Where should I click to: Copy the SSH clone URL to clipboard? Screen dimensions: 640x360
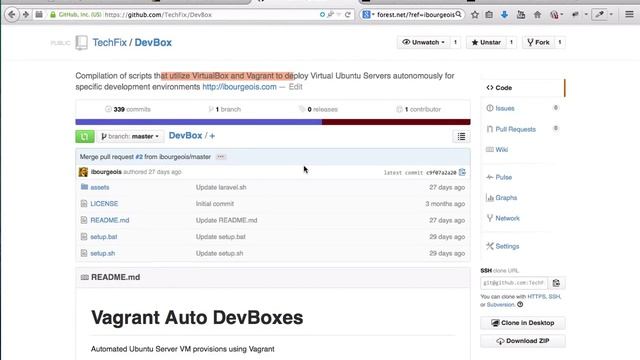pyautogui.click(x=556, y=283)
